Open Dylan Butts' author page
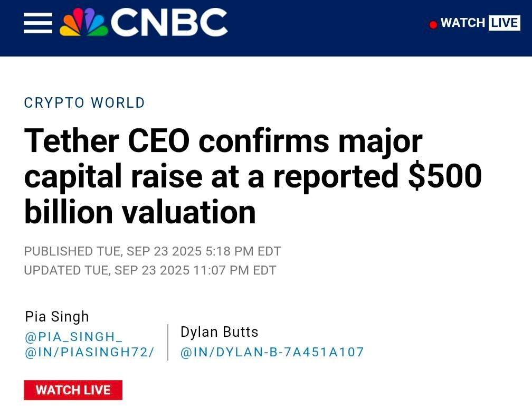This screenshot has height=416, width=532. tap(219, 332)
